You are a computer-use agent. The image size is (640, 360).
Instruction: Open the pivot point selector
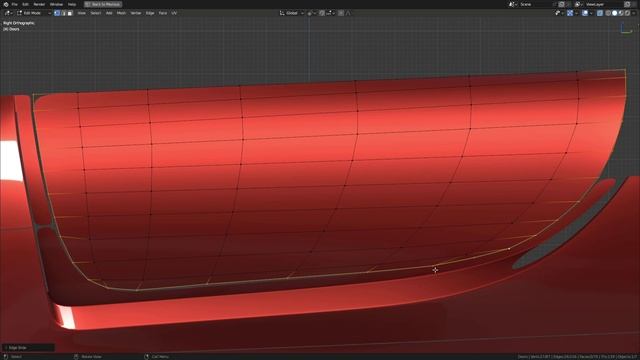(312, 13)
